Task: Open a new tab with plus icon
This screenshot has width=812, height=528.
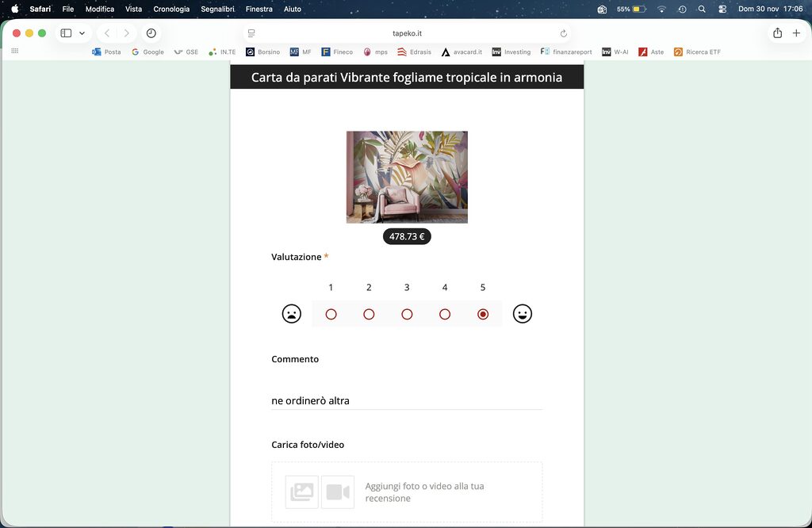Action: (796, 33)
